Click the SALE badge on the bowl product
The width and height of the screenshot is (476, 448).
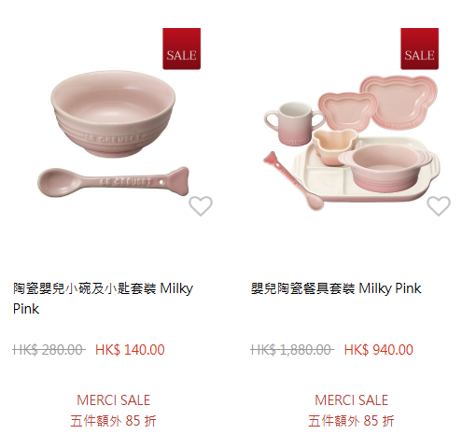point(182,49)
